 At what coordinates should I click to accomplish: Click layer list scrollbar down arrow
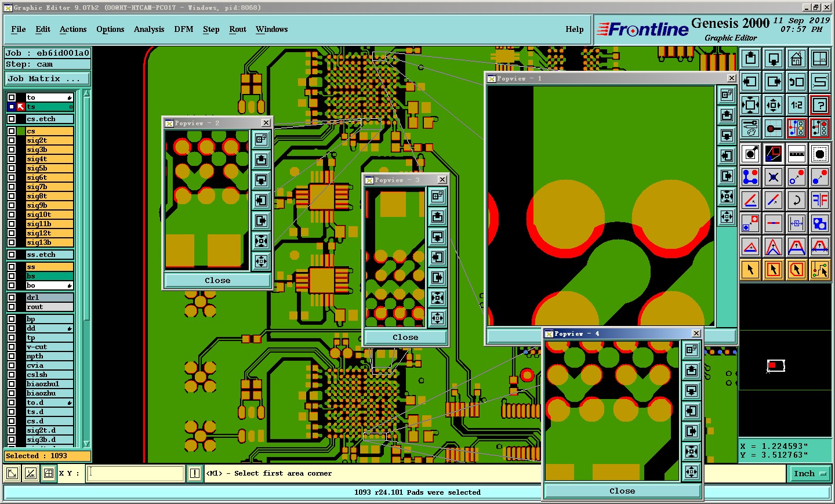(x=86, y=444)
